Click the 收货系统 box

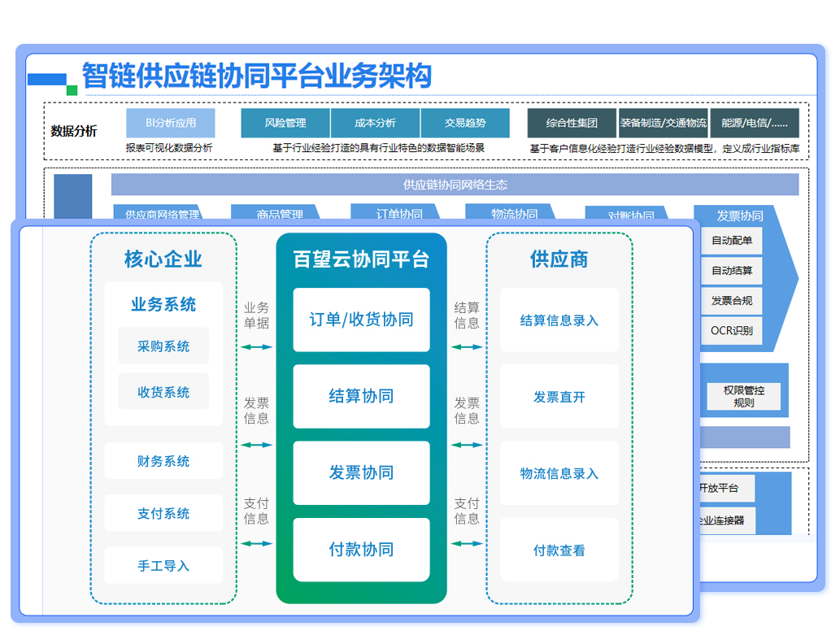163,392
